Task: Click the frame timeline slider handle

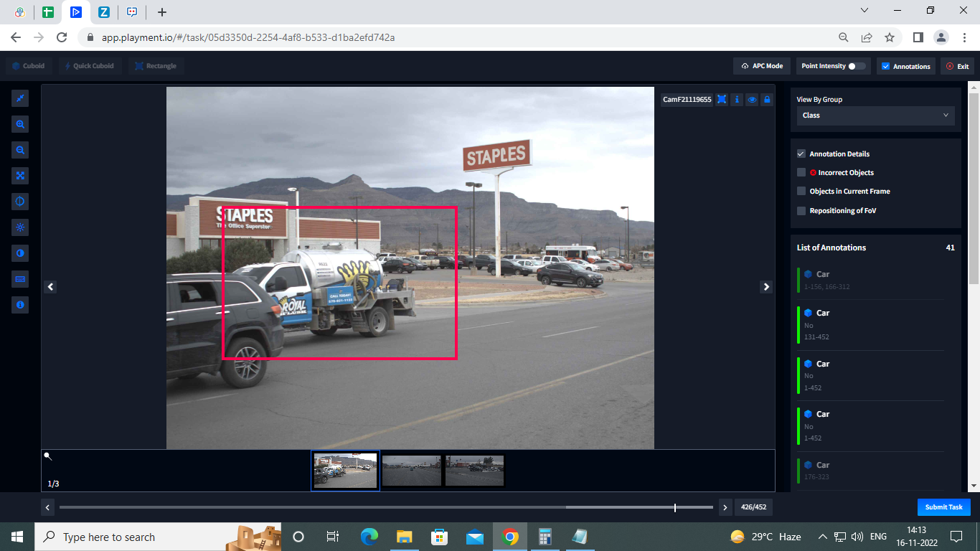Action: 675,507
